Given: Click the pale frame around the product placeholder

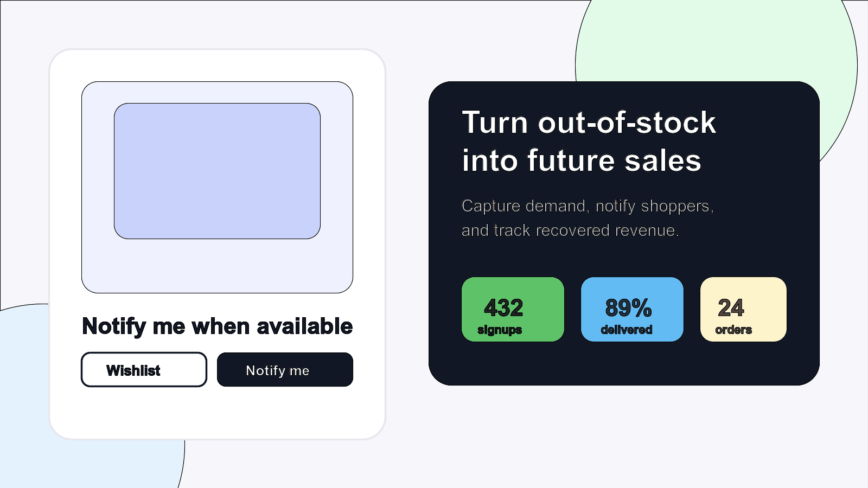Looking at the screenshot, I should tap(217, 266).
